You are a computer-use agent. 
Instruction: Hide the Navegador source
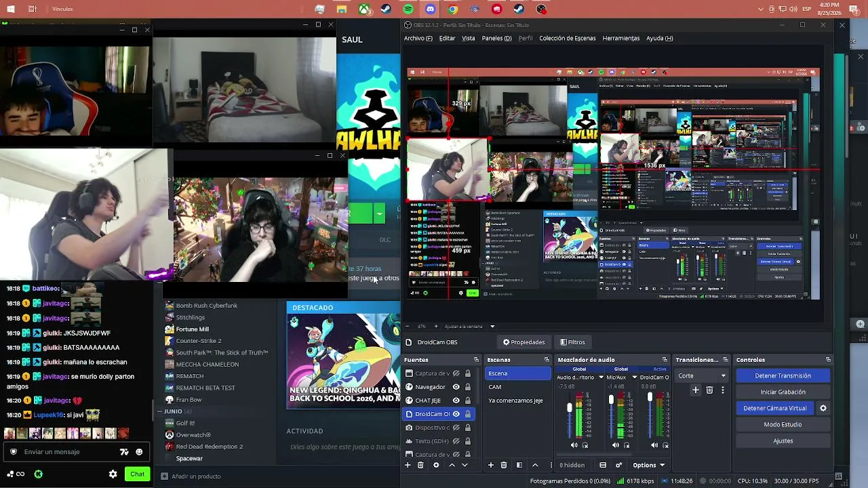pyautogui.click(x=456, y=387)
